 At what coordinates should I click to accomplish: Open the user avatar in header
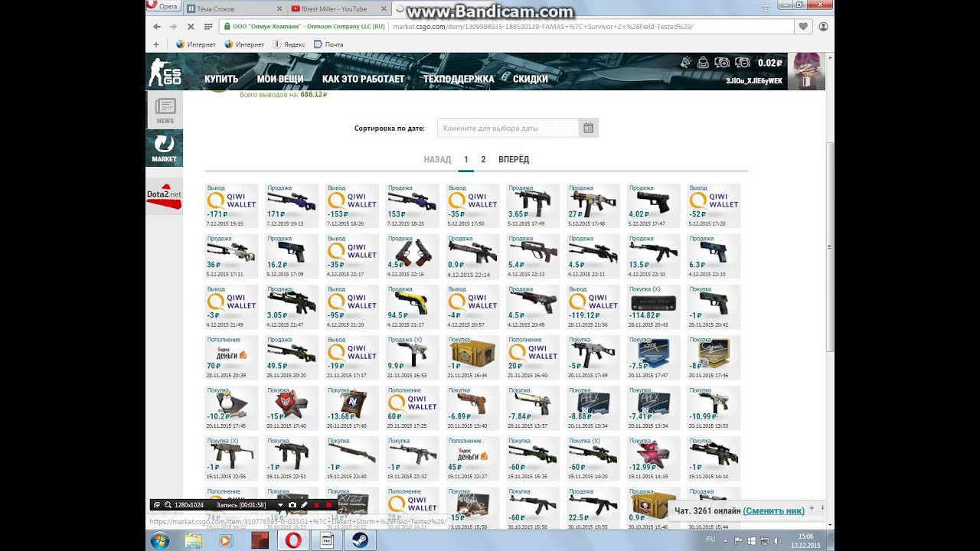(x=806, y=71)
